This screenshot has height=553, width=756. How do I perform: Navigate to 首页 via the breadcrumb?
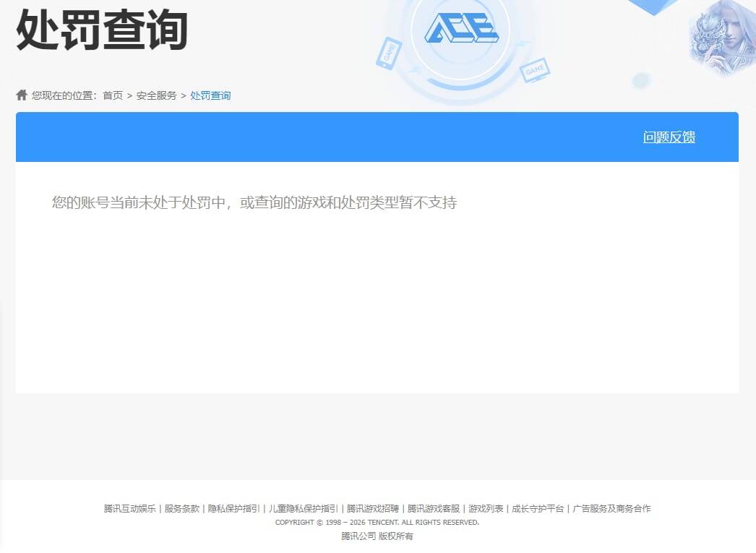pos(112,95)
